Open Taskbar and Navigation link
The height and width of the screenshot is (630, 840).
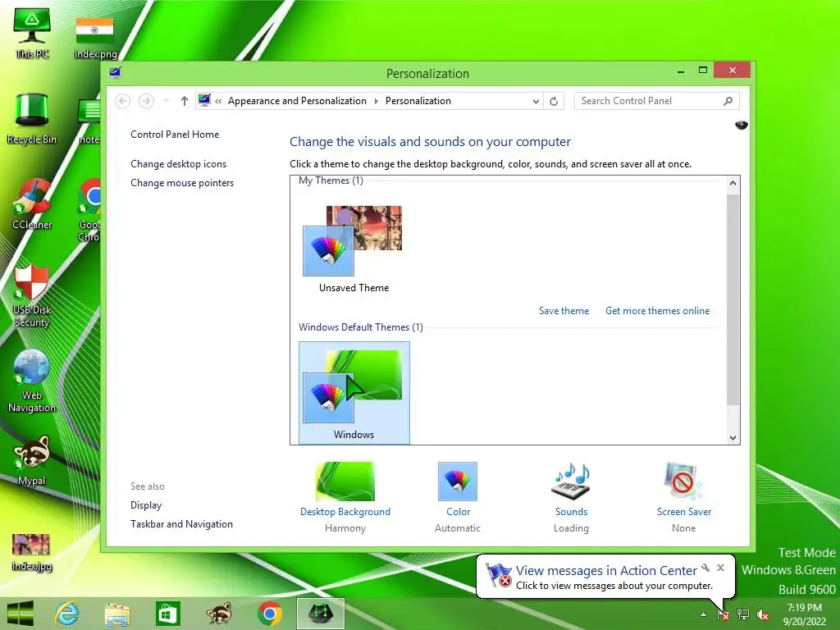[181, 524]
